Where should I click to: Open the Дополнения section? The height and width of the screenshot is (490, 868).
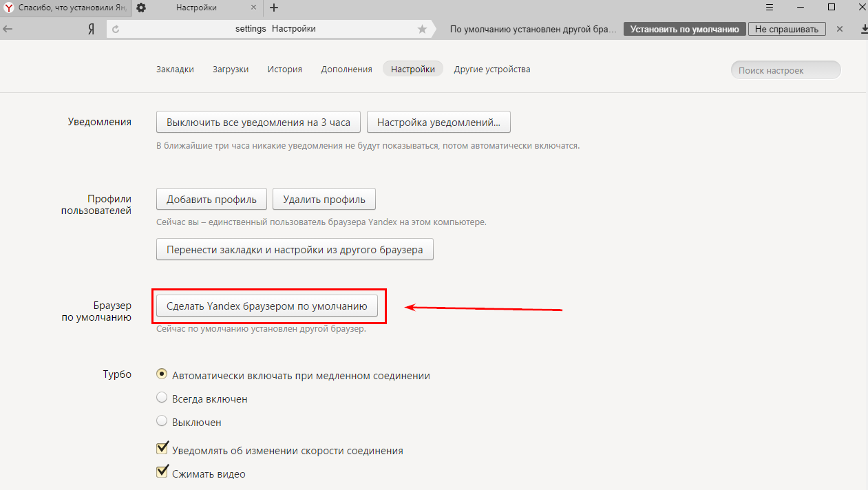click(346, 70)
